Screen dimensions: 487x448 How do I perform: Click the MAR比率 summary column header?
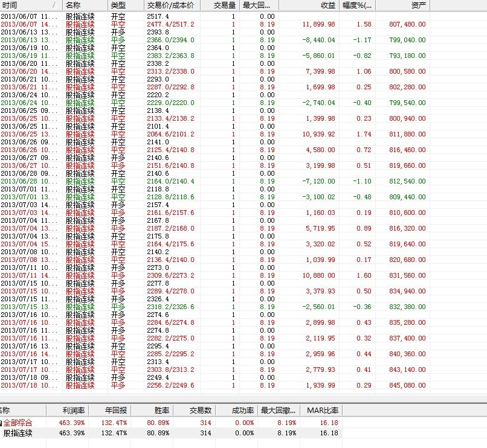pos(321,411)
